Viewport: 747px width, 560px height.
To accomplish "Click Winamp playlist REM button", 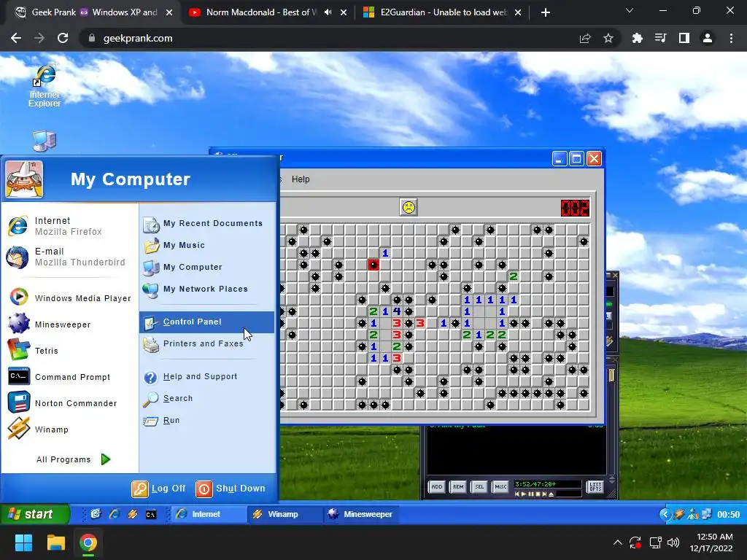I will pyautogui.click(x=458, y=486).
